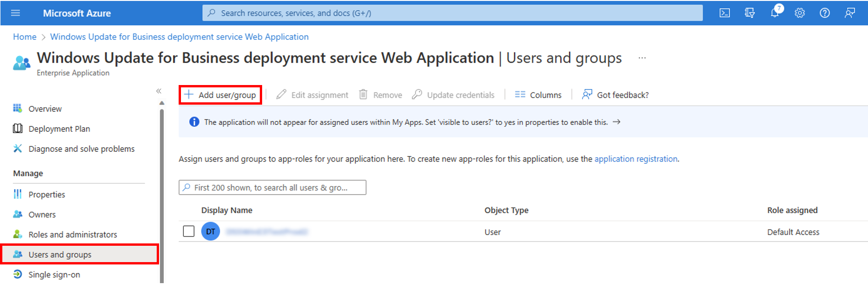The width and height of the screenshot is (868, 285).
Task: Collapse the left navigation pane
Action: click(159, 91)
